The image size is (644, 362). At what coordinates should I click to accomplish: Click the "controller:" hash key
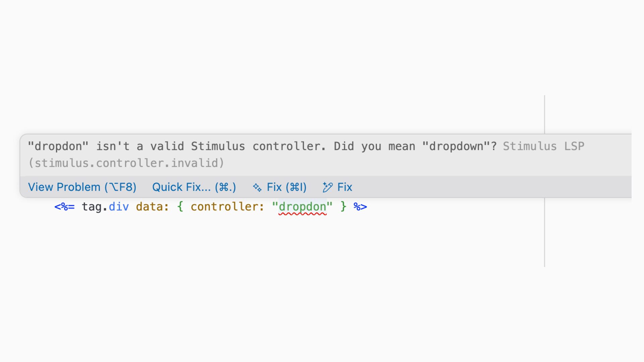pos(227,207)
